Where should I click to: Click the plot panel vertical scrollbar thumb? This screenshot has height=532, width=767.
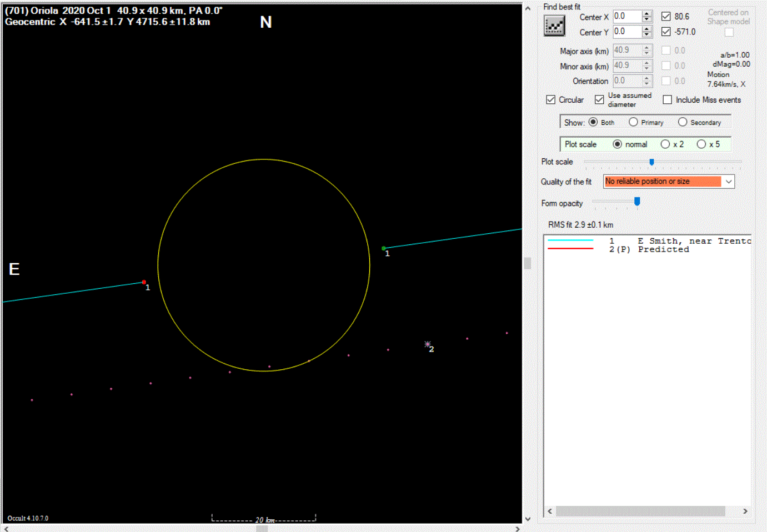[x=528, y=263]
